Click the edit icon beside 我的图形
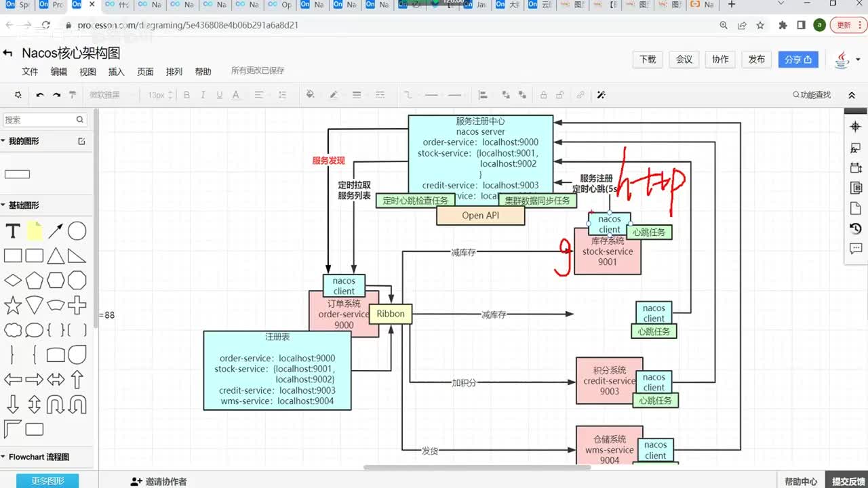Image resolution: width=868 pixels, height=488 pixels. coord(81,141)
